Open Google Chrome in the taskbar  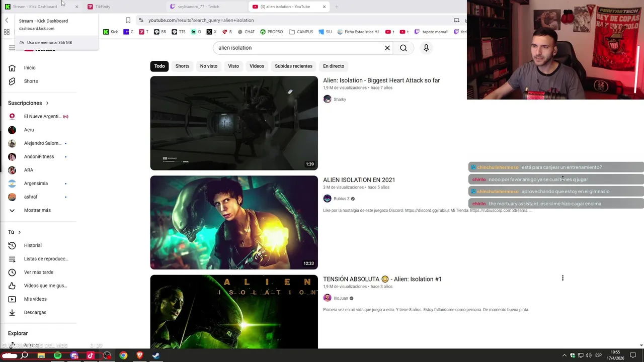[x=123, y=355]
